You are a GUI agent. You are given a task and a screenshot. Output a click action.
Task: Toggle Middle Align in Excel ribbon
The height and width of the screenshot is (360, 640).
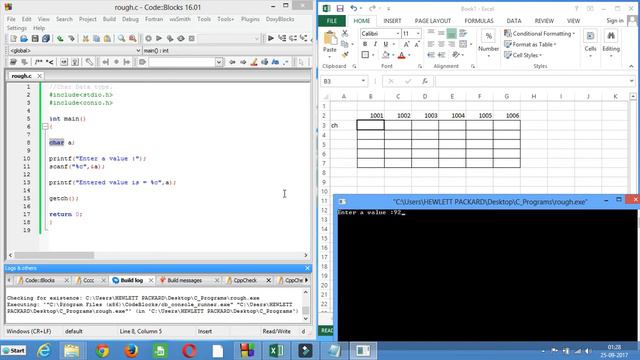pos(441,33)
